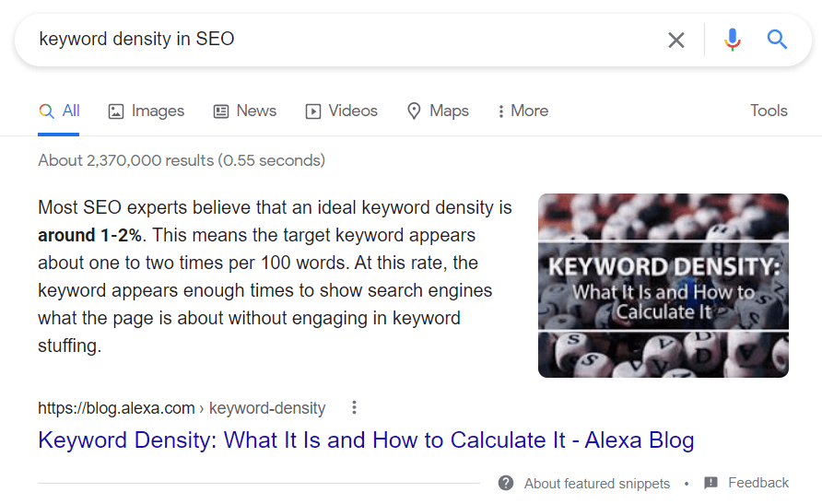This screenshot has height=504, width=822.
Task: Clear the search query with X icon
Action: point(676,40)
